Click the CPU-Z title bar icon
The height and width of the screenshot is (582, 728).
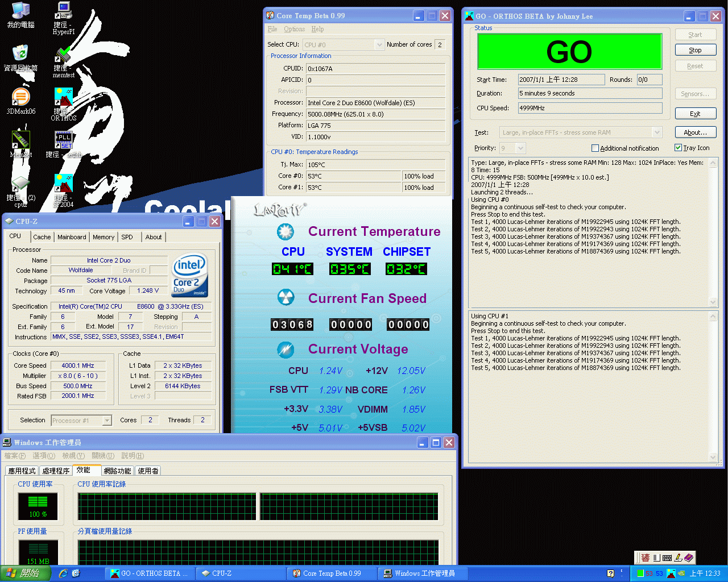(x=9, y=221)
